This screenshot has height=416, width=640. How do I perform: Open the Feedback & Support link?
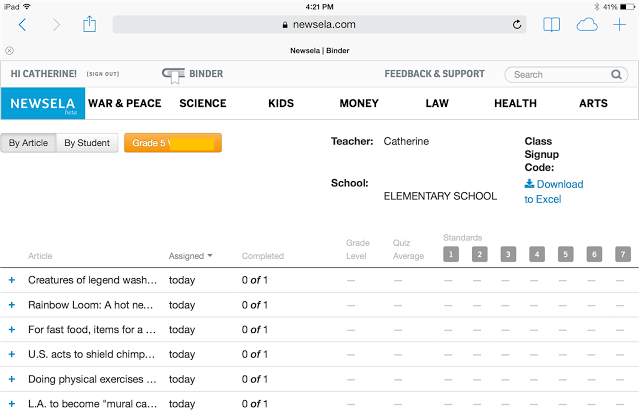point(435,74)
